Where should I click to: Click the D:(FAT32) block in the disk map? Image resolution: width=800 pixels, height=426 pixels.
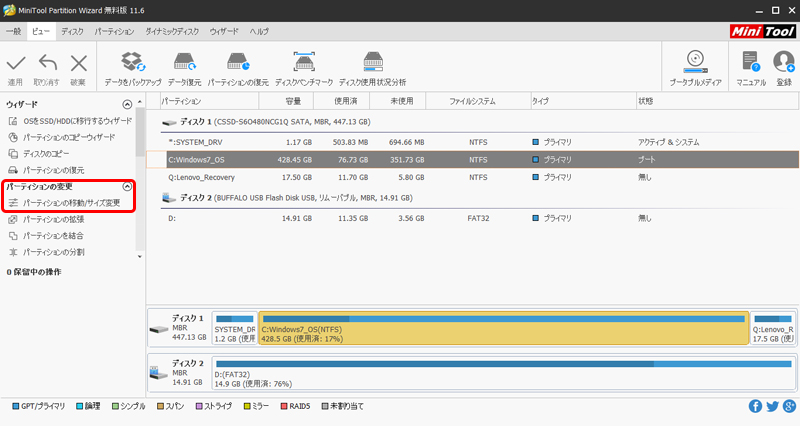pyautogui.click(x=504, y=373)
